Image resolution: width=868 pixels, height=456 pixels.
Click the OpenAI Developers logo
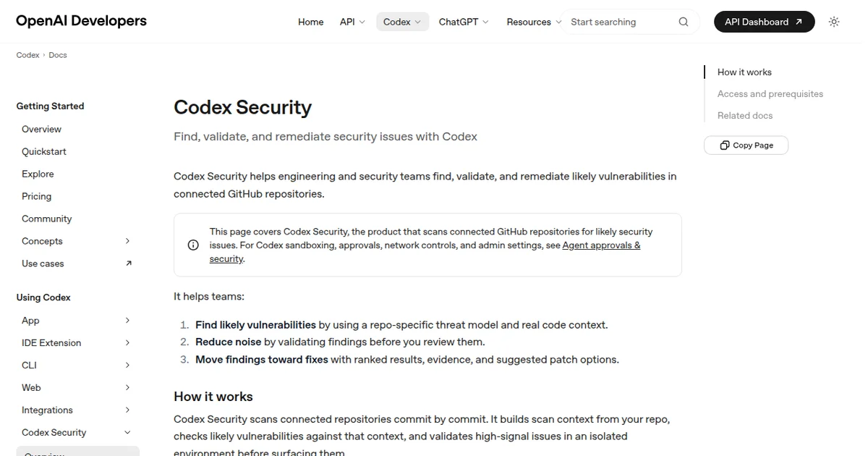pos(81,20)
